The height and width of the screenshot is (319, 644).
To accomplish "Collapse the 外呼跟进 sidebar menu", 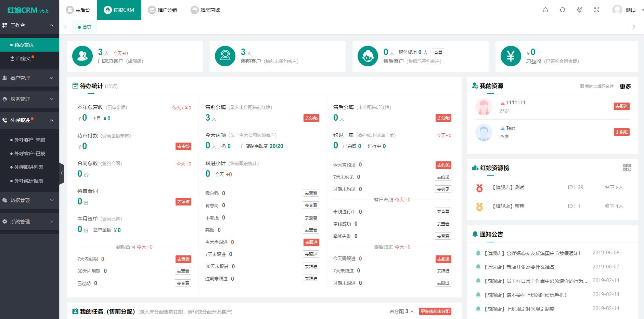I will pyautogui.click(x=29, y=120).
